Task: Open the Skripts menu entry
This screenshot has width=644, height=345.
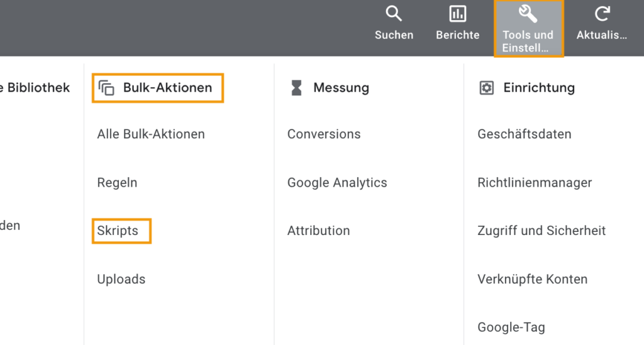Action: click(118, 231)
